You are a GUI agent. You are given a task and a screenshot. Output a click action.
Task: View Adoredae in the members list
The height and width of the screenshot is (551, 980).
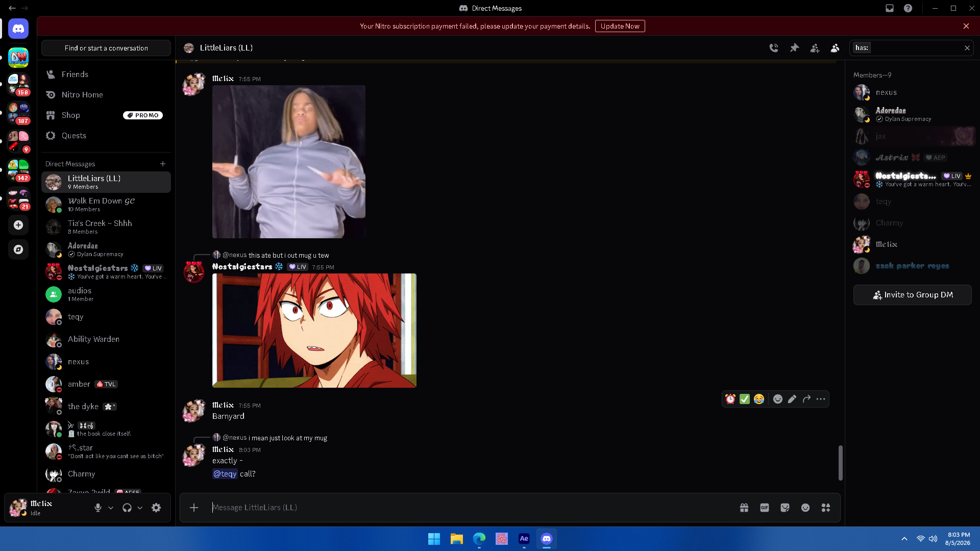pyautogui.click(x=913, y=114)
